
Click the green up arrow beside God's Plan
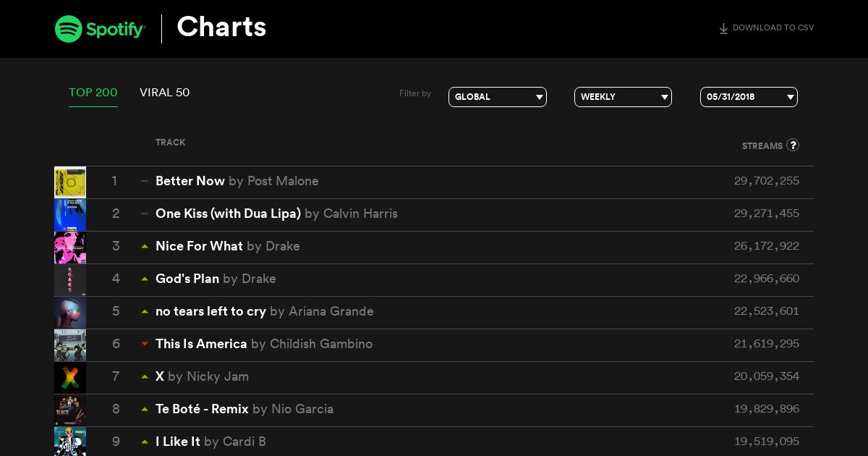[x=145, y=279]
